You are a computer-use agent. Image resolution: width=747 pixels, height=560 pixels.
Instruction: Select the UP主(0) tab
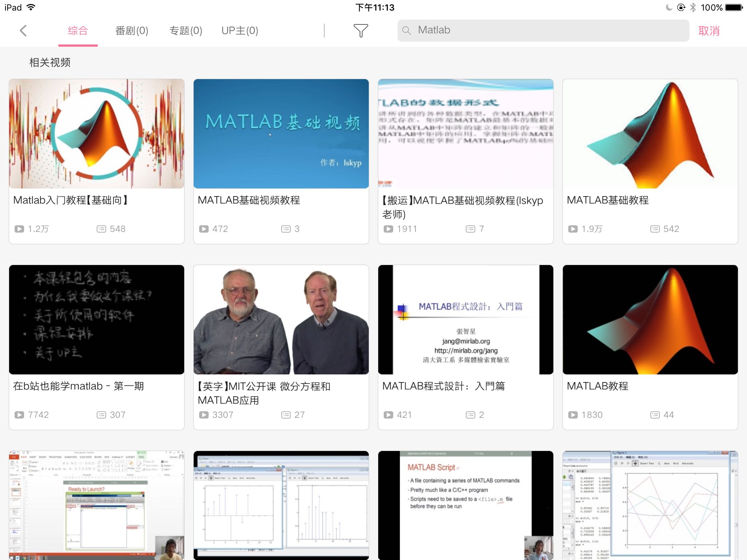point(240,31)
